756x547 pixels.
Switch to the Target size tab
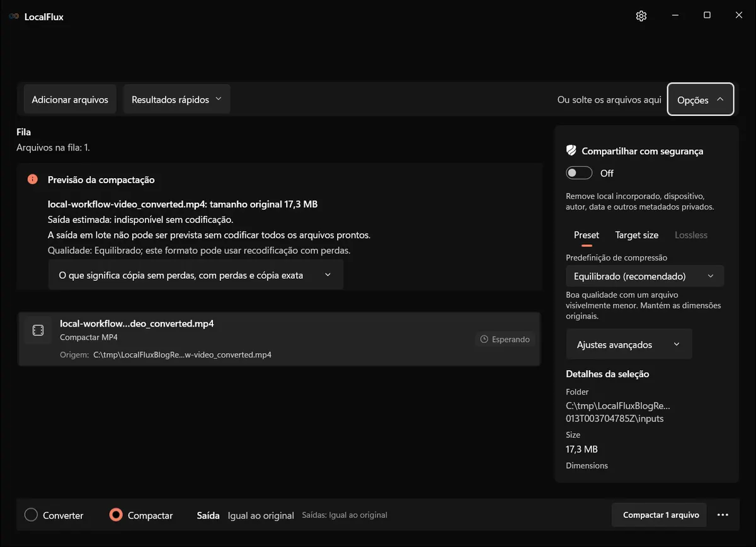coord(637,235)
